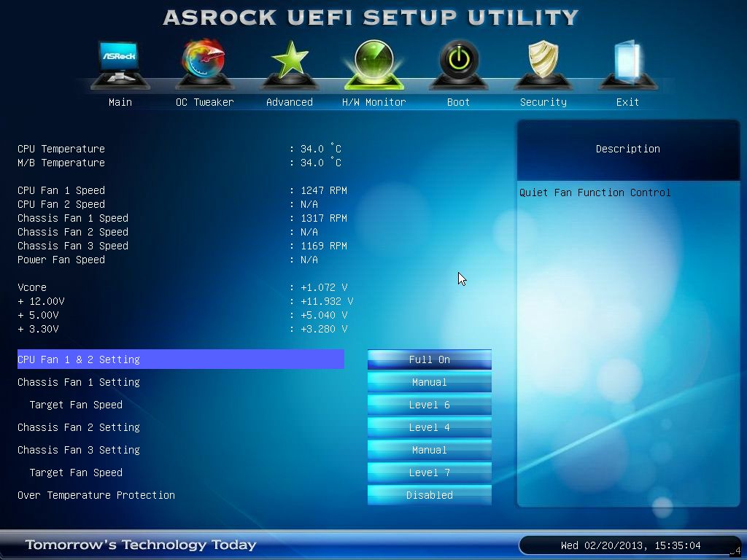
Task: Click the +3.280 V reading
Action: 324,329
